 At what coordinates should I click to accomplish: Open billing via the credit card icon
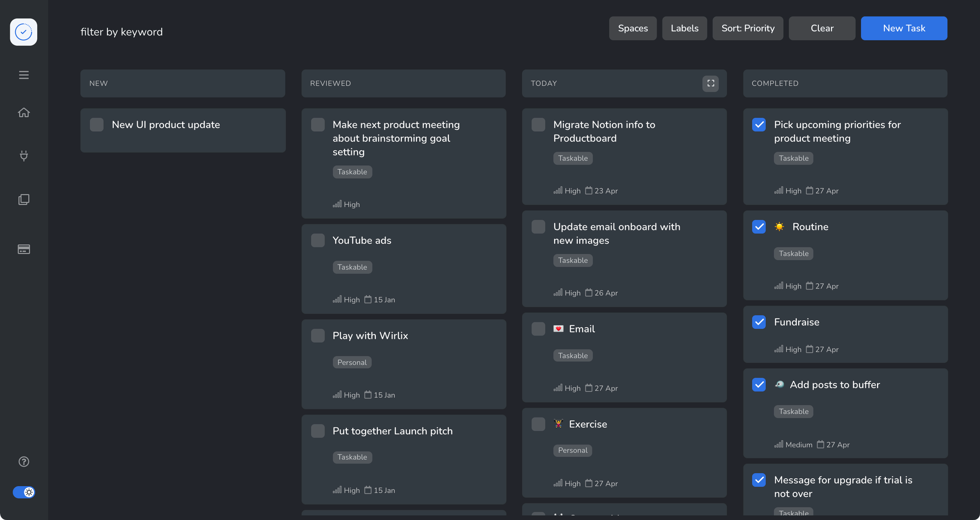tap(24, 249)
